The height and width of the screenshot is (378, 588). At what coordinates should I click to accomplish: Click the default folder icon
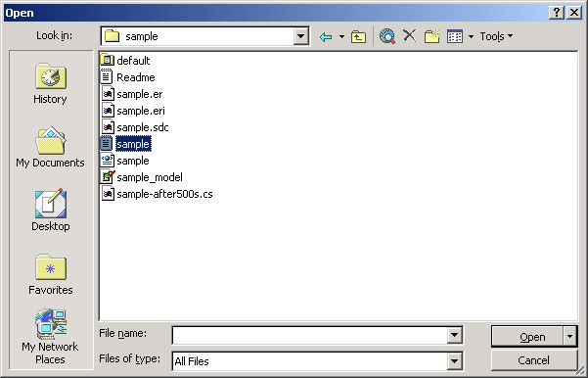tap(107, 60)
